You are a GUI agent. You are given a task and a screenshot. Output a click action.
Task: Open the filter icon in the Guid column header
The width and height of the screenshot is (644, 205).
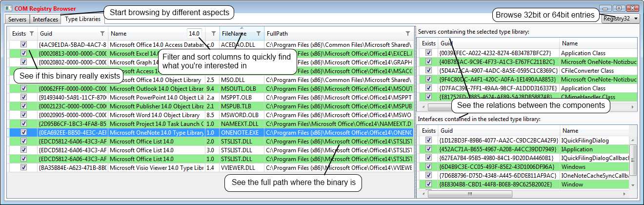tap(102, 34)
